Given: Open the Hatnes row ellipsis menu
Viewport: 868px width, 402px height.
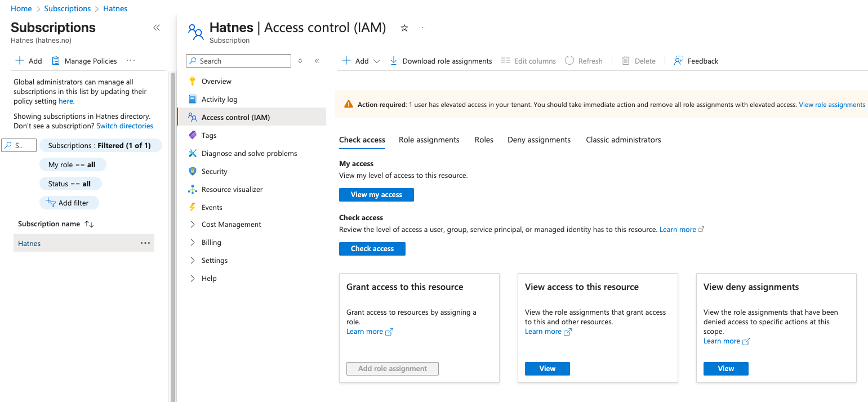Looking at the screenshot, I should pos(145,243).
